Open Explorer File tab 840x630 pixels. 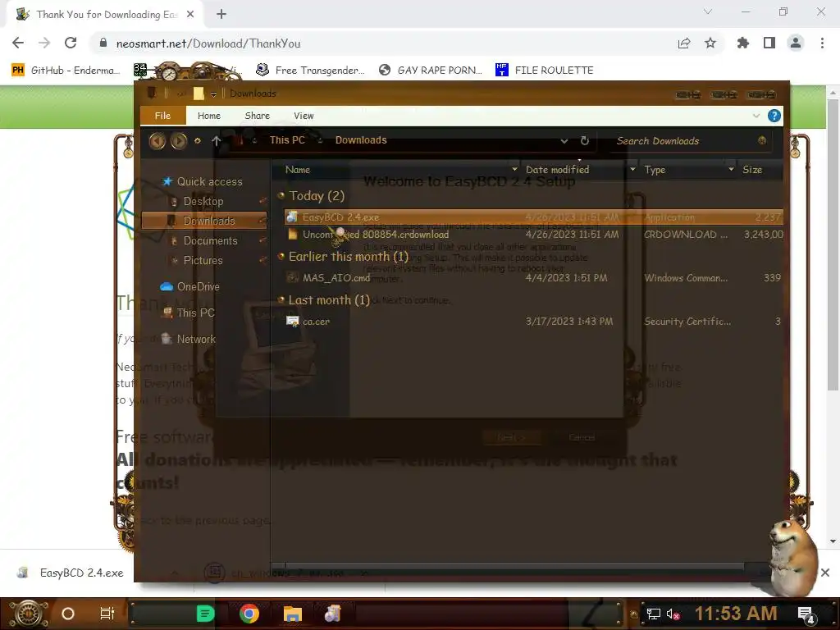tap(163, 116)
